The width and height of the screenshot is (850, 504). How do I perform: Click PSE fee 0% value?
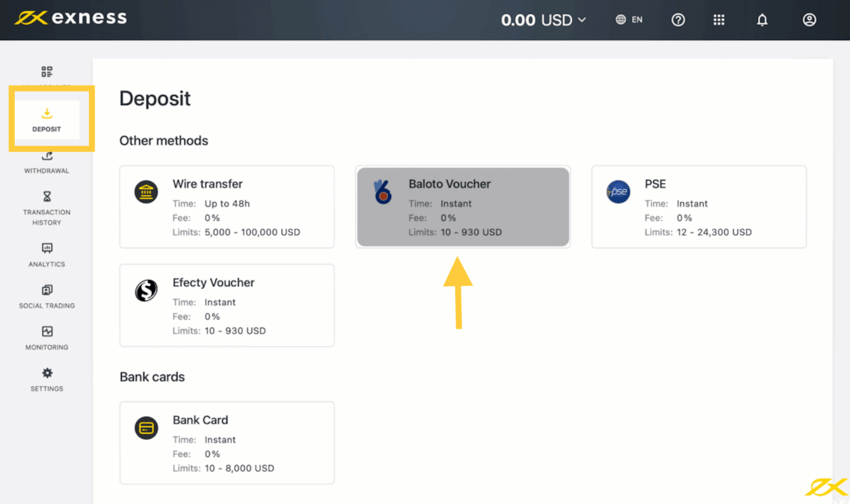(x=684, y=218)
